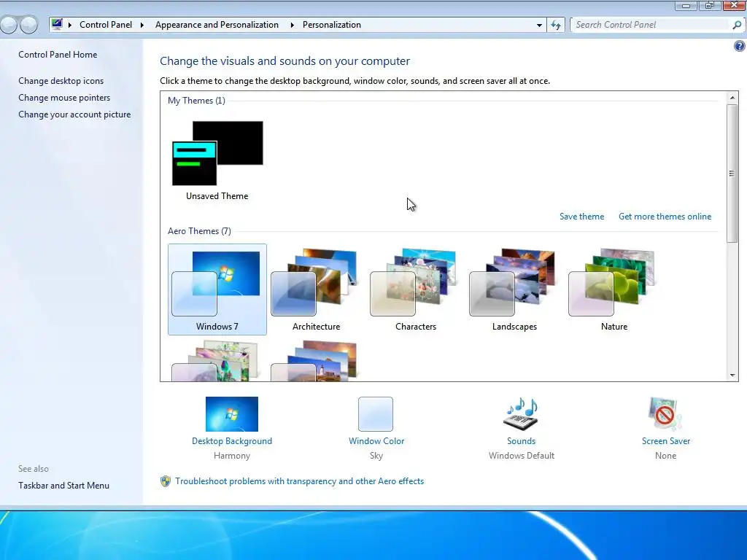This screenshot has width=747, height=560.
Task: Click the Screen Saver label link
Action: click(x=665, y=441)
